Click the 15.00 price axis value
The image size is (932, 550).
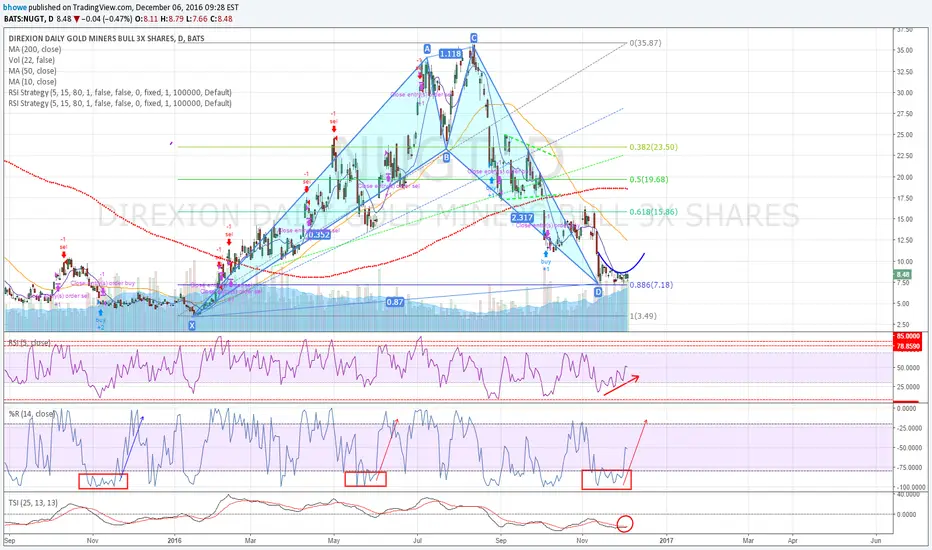(904, 219)
